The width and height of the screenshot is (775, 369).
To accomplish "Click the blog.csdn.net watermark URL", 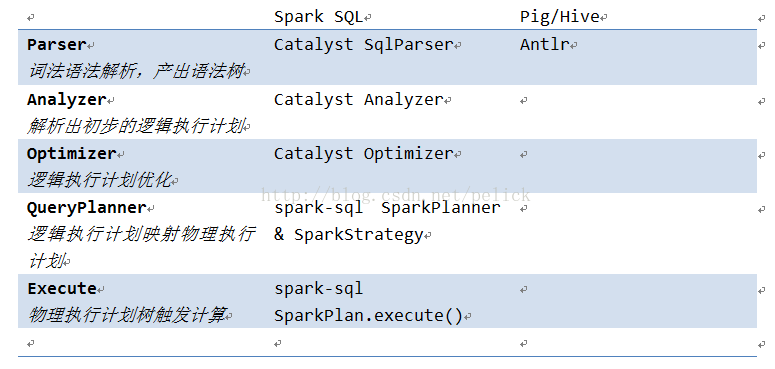I will (395, 195).
